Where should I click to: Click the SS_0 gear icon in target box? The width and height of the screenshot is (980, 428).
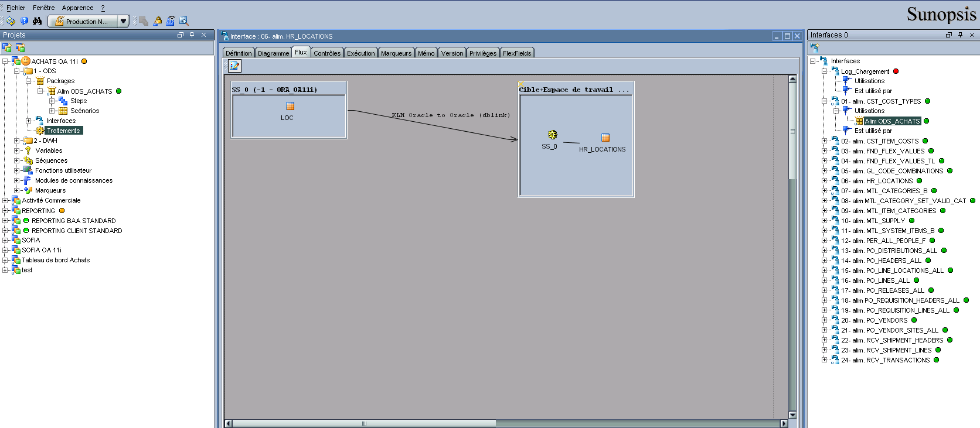point(552,135)
